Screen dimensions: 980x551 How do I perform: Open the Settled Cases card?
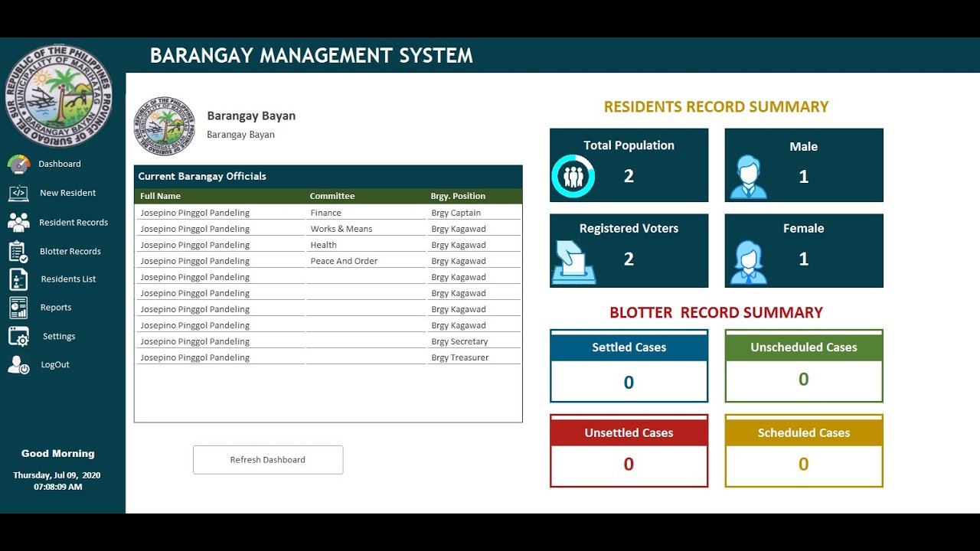[x=629, y=366]
